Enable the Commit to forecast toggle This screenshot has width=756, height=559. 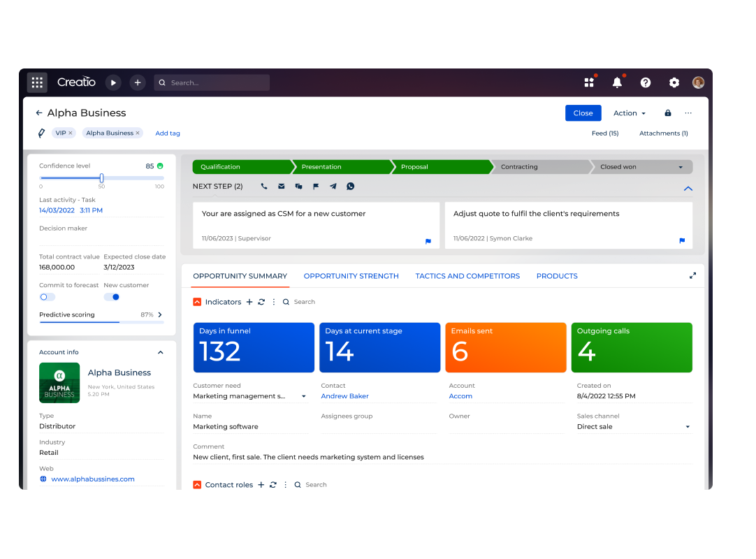coord(47,297)
